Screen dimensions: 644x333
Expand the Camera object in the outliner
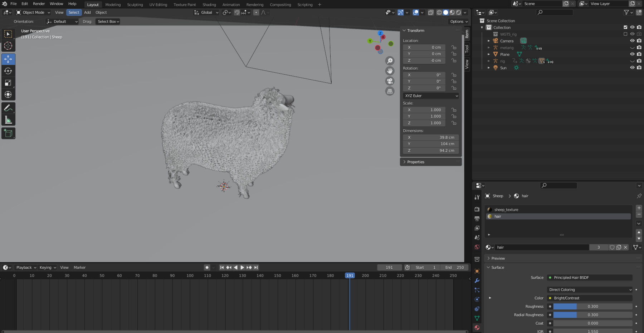(489, 41)
